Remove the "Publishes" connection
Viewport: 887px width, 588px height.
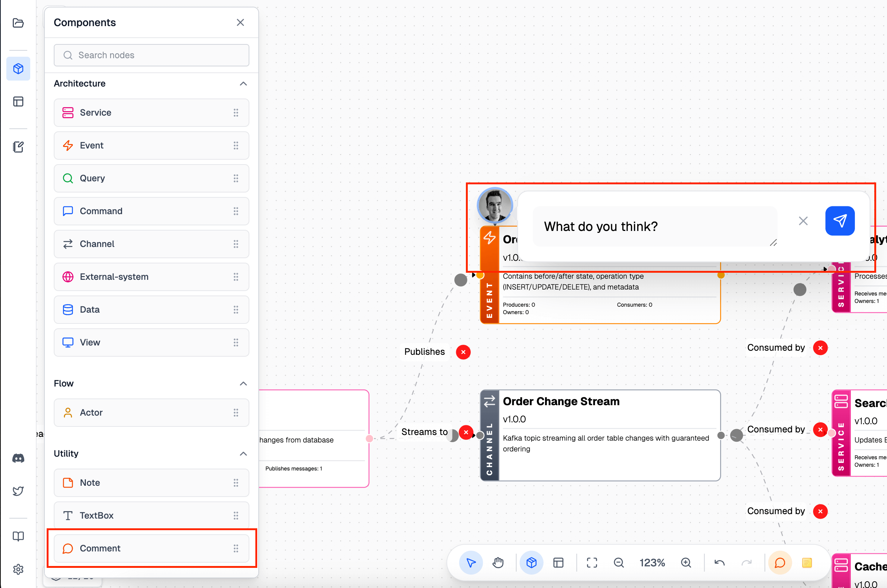pos(463,352)
